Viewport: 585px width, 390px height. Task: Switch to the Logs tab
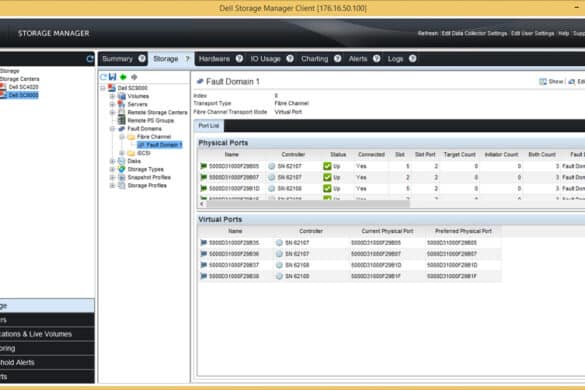(395, 59)
